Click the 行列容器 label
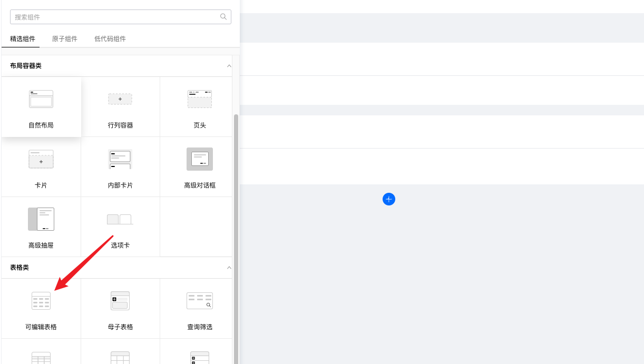 [120, 125]
